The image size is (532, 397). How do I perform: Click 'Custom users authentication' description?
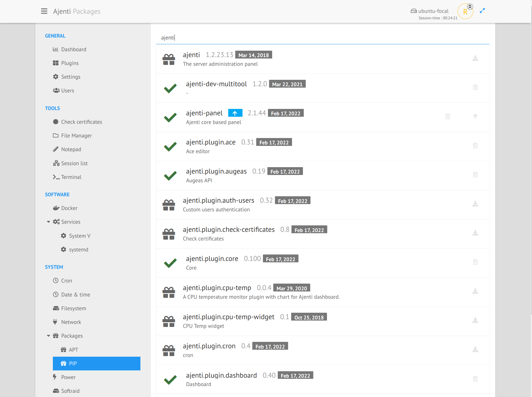tap(216, 210)
